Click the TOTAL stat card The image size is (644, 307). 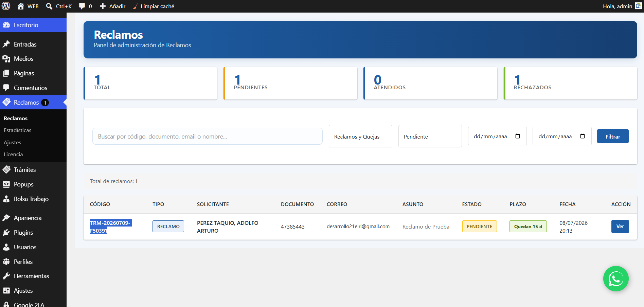[150, 83]
